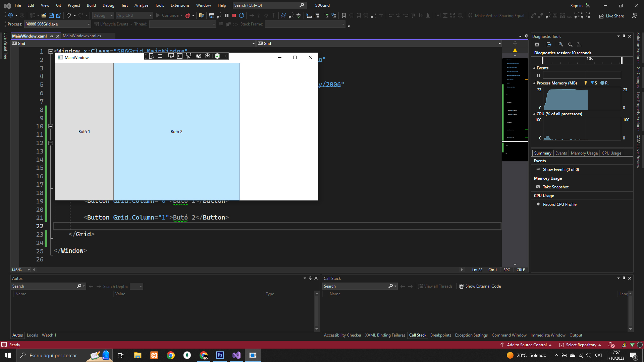The height and width of the screenshot is (362, 644).
Task: Pause execution with Break All icon
Action: (227, 15)
